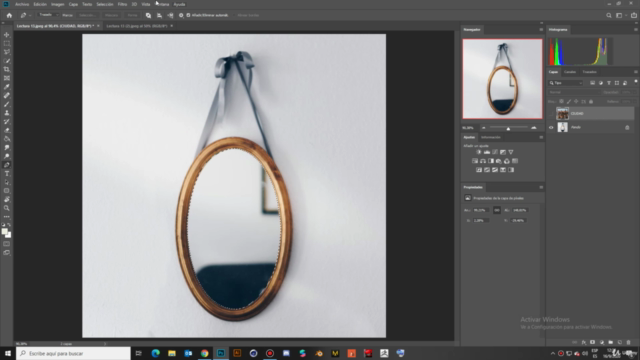Select the Rectangular Marquee tool
The width and height of the screenshot is (640, 360).
coord(7,43)
